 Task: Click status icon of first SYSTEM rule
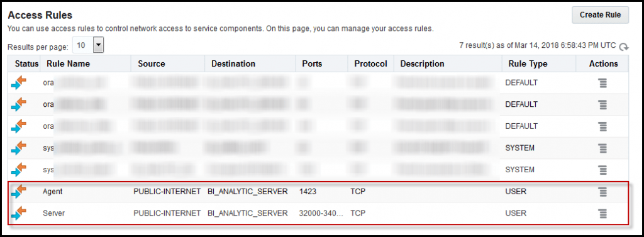(x=18, y=148)
